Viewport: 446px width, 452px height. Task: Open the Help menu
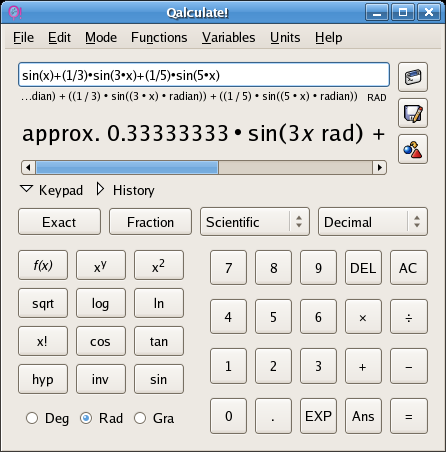point(329,38)
